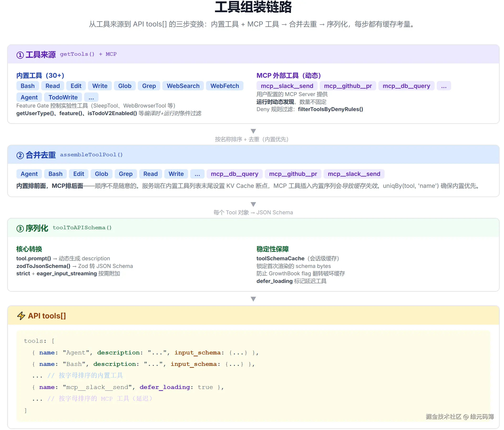Expand the ellipsis chip after mcp__db_query
Screen dimensions: 504x430
click(444, 86)
